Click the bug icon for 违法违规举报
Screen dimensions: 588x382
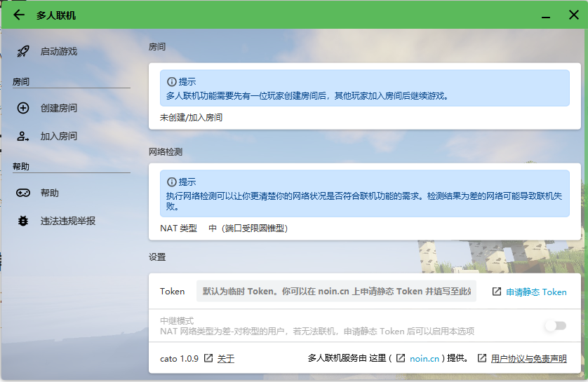pos(23,221)
